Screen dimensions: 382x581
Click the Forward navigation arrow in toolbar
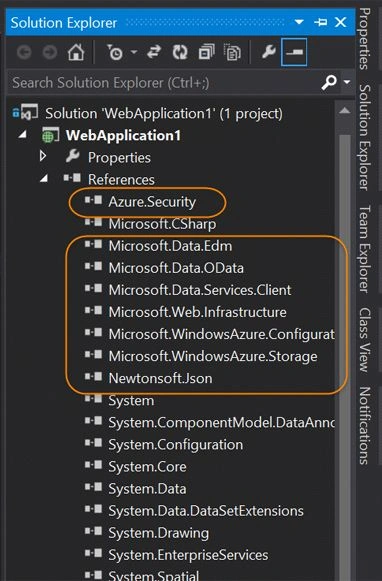pos(49,53)
